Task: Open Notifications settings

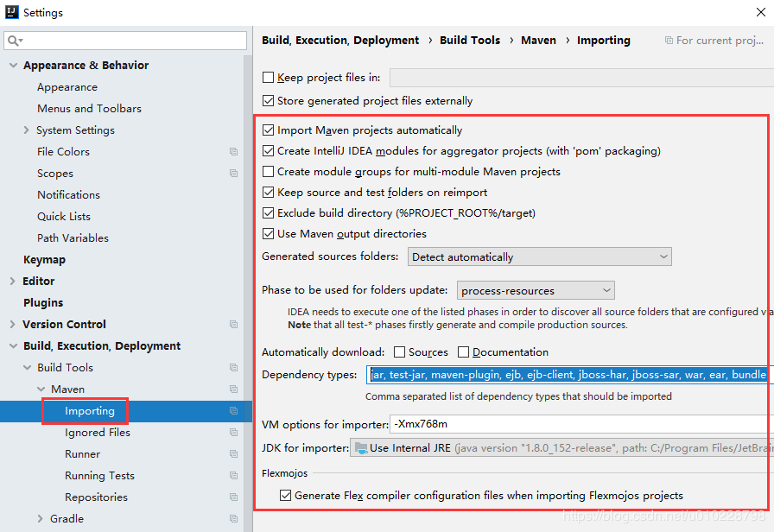Action: tap(68, 195)
